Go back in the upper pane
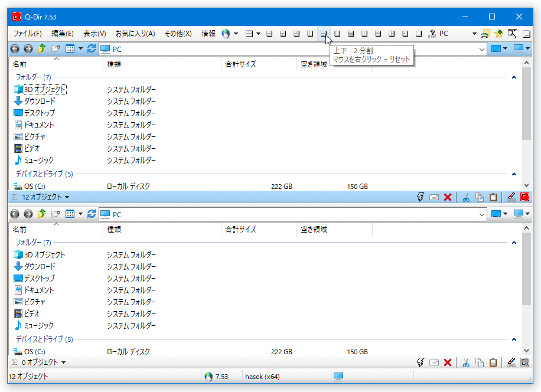 pyautogui.click(x=15, y=49)
